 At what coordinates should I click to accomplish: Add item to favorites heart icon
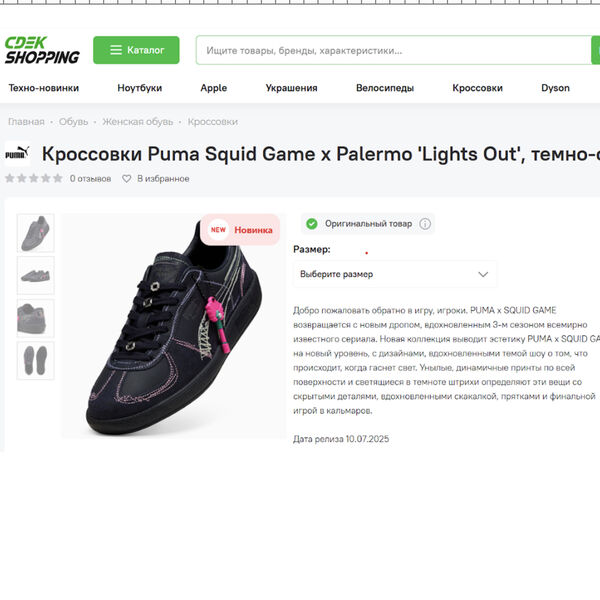click(x=127, y=179)
